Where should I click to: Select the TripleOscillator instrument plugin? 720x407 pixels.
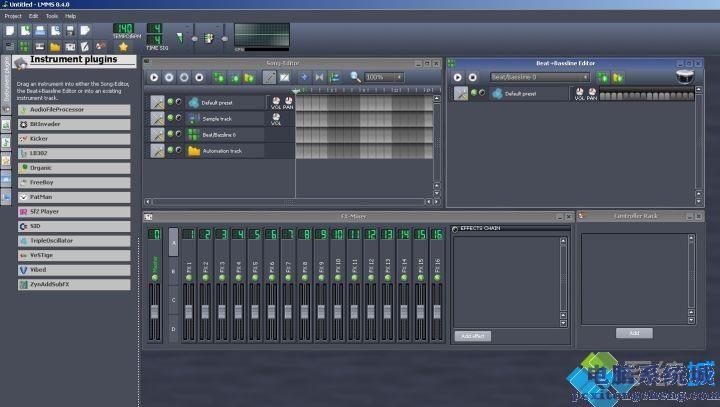point(74,241)
